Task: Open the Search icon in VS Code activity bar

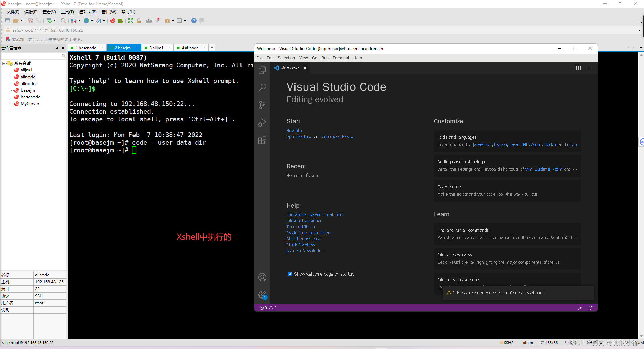Action: [x=262, y=87]
